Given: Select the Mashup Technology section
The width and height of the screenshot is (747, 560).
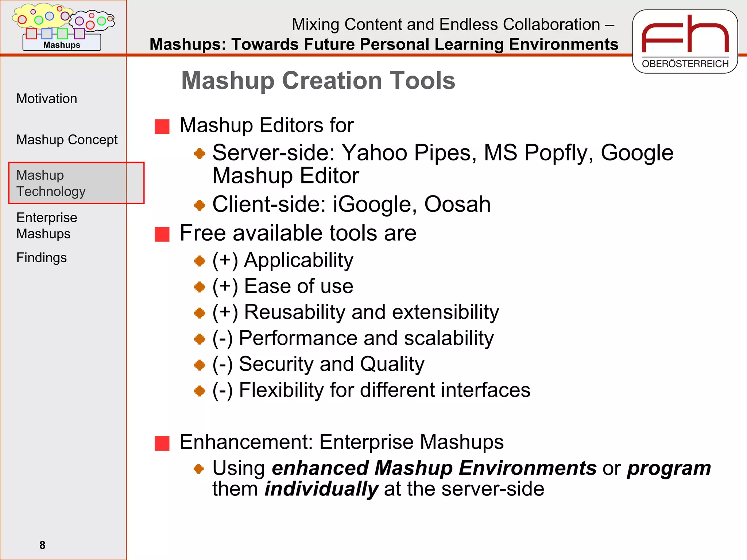Looking at the screenshot, I should [76, 183].
